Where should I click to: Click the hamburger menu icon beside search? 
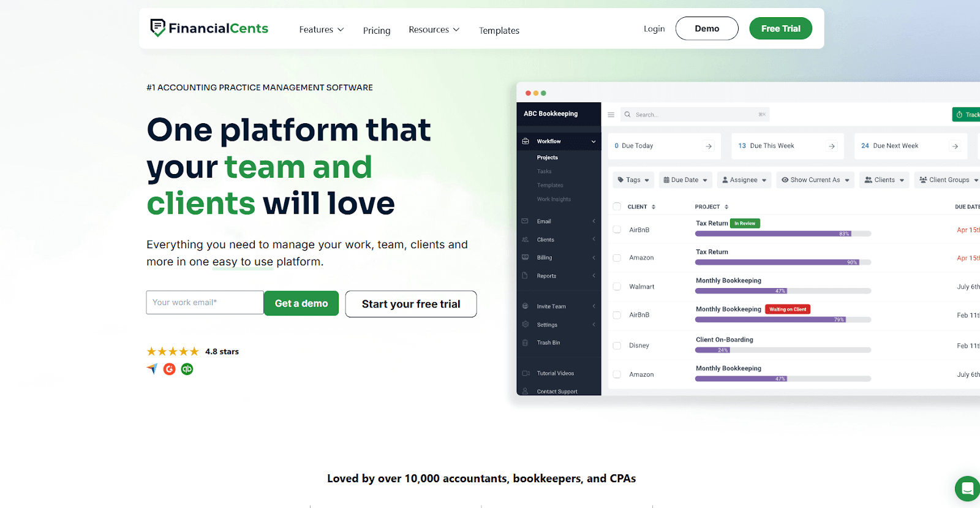click(611, 115)
